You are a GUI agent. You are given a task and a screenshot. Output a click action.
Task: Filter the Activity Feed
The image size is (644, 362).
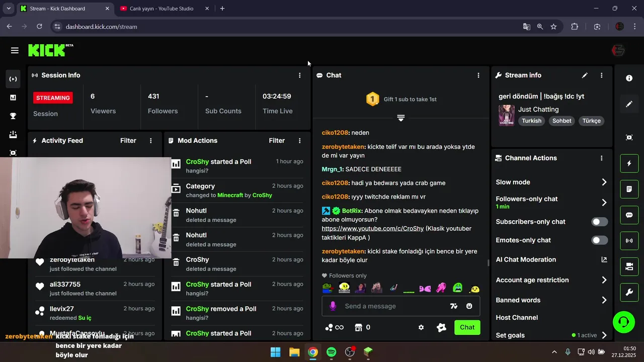(128, 141)
